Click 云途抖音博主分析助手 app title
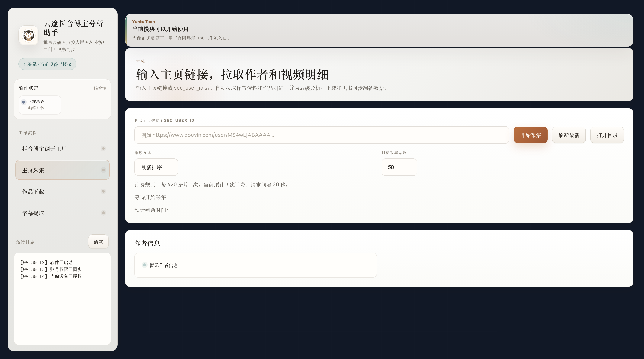Viewport: 644px width, 359px height. (x=73, y=28)
